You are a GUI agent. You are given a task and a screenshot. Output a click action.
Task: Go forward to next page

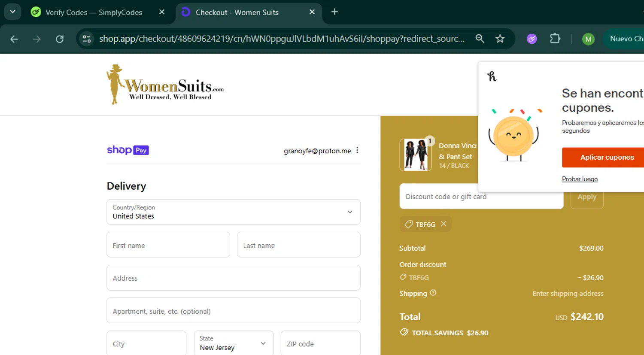click(x=37, y=39)
